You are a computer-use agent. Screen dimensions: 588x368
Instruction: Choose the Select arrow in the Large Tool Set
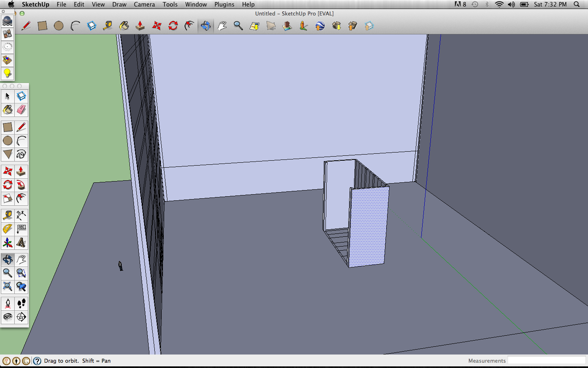point(7,96)
